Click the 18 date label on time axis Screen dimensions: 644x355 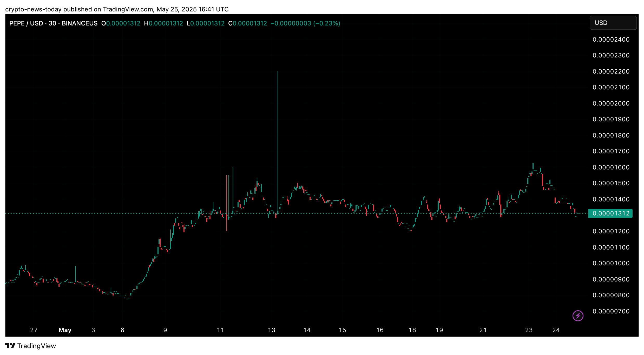tap(412, 330)
